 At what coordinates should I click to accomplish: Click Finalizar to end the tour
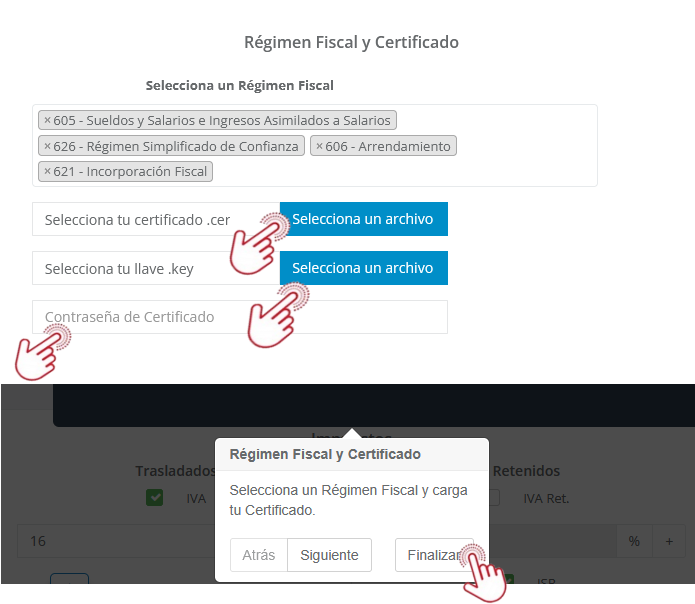coord(428,555)
